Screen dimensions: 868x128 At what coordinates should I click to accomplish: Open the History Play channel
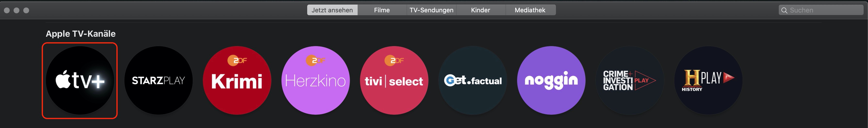(x=708, y=81)
